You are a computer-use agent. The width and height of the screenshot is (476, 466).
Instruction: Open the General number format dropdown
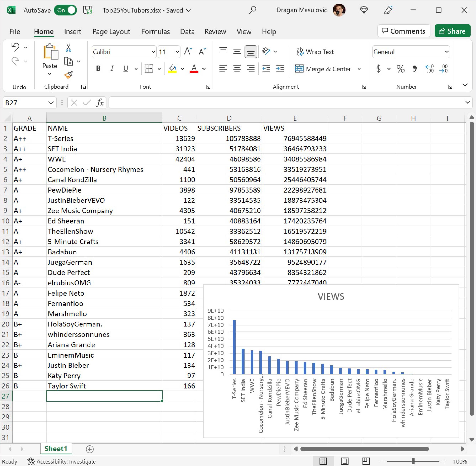tap(447, 52)
